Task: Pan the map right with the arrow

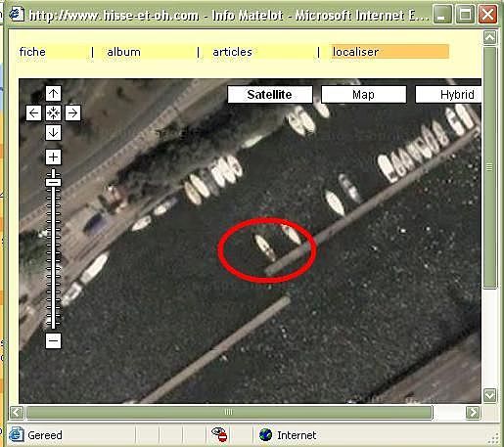Action: (x=72, y=113)
